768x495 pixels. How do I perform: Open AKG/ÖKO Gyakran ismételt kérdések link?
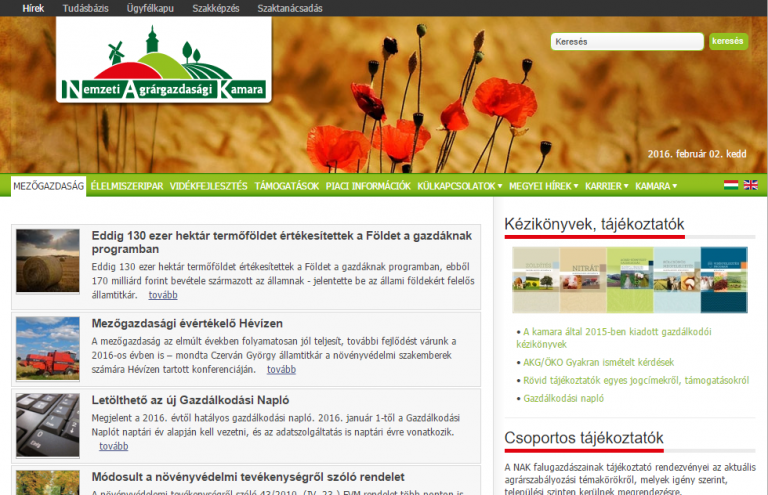[599, 362]
